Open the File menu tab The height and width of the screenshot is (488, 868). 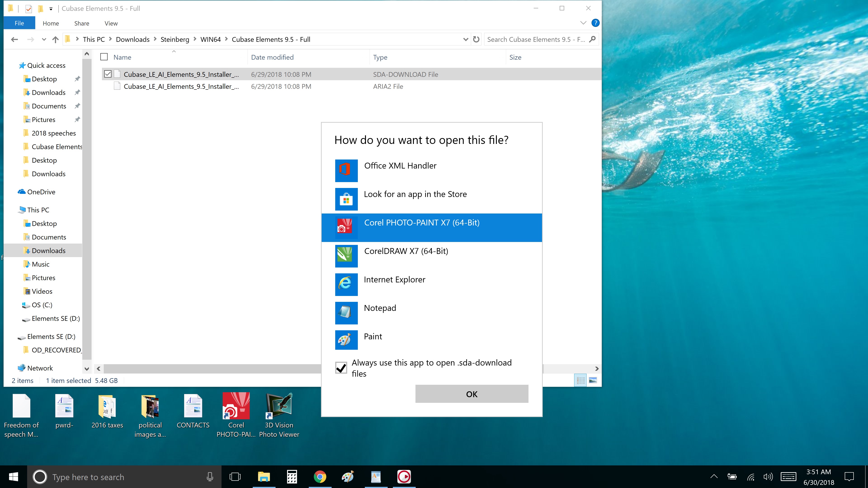(x=19, y=23)
